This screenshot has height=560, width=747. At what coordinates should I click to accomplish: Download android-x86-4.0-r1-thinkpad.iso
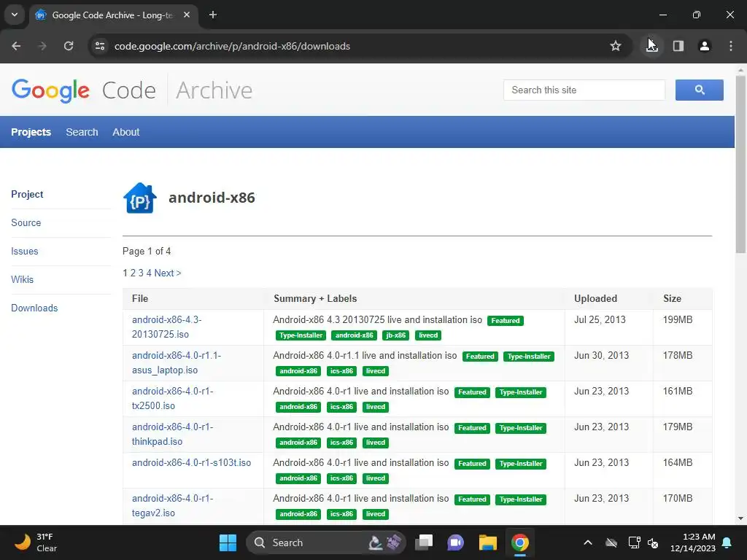172,435
